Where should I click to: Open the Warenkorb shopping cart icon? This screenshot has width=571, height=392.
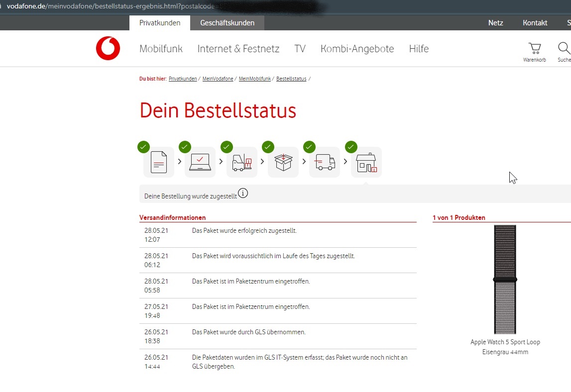(x=535, y=49)
